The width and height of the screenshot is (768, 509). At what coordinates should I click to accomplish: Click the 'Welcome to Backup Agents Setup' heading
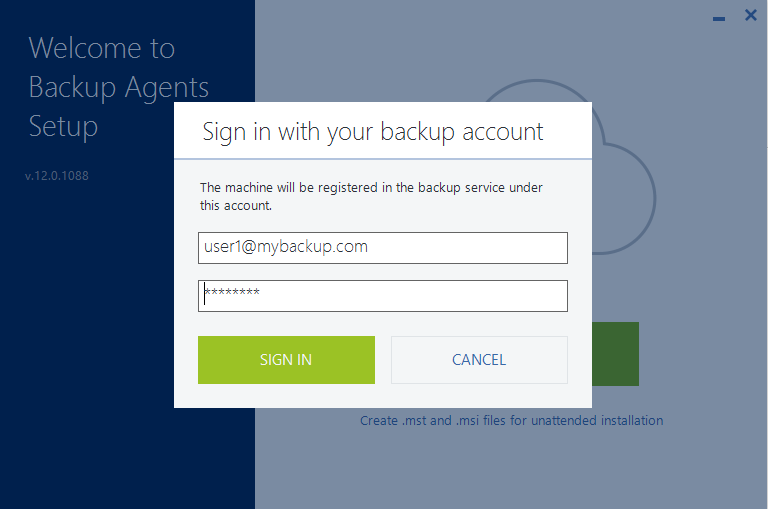point(119,87)
